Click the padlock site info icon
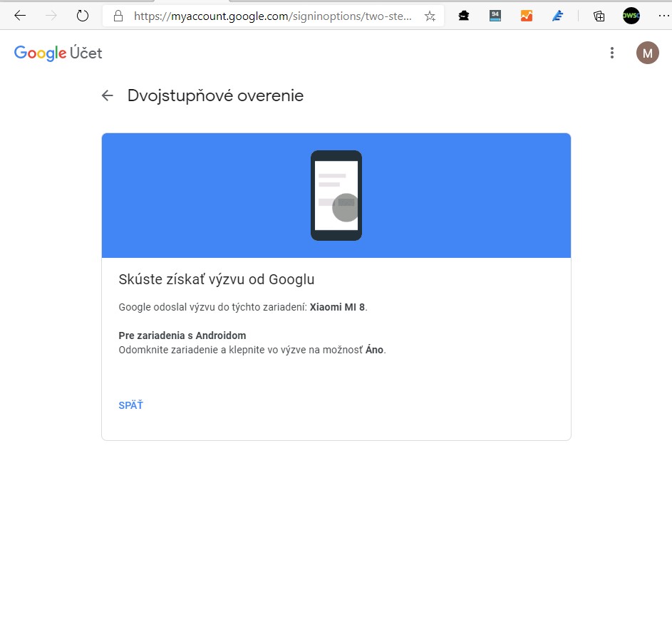The height and width of the screenshot is (619, 672). pyautogui.click(x=118, y=16)
